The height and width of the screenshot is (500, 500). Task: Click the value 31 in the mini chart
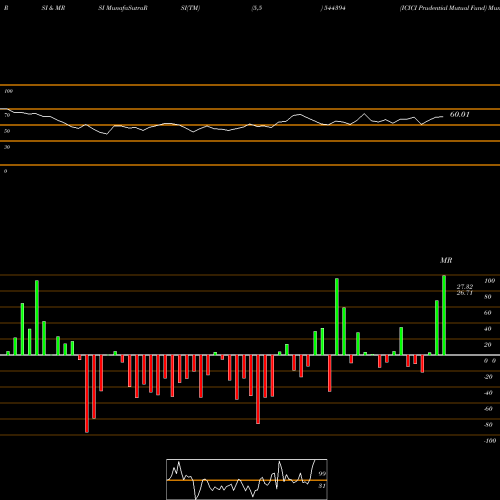click(x=322, y=486)
